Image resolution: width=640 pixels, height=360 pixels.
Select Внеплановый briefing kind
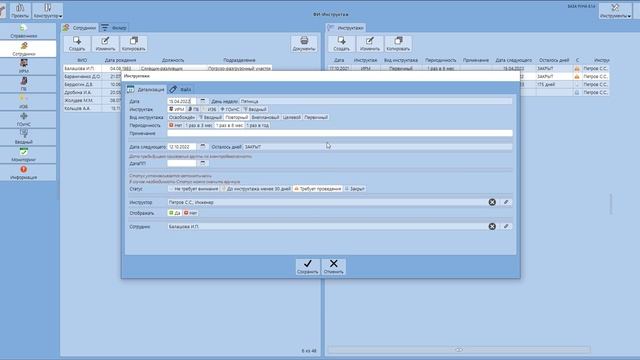click(265, 118)
